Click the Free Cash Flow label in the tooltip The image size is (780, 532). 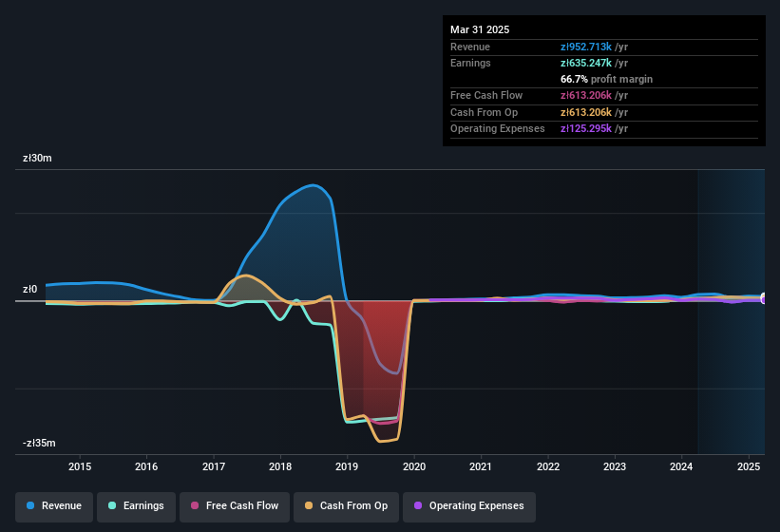click(486, 95)
